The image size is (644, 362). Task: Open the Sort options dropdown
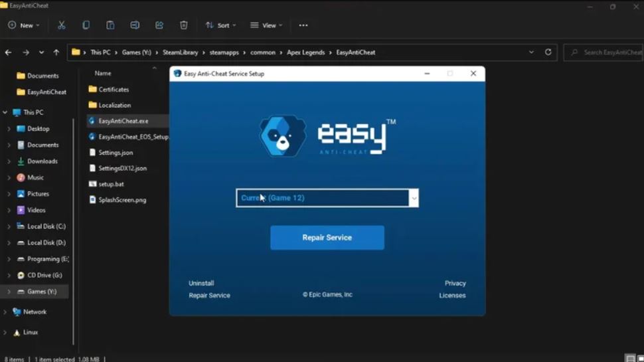point(220,25)
